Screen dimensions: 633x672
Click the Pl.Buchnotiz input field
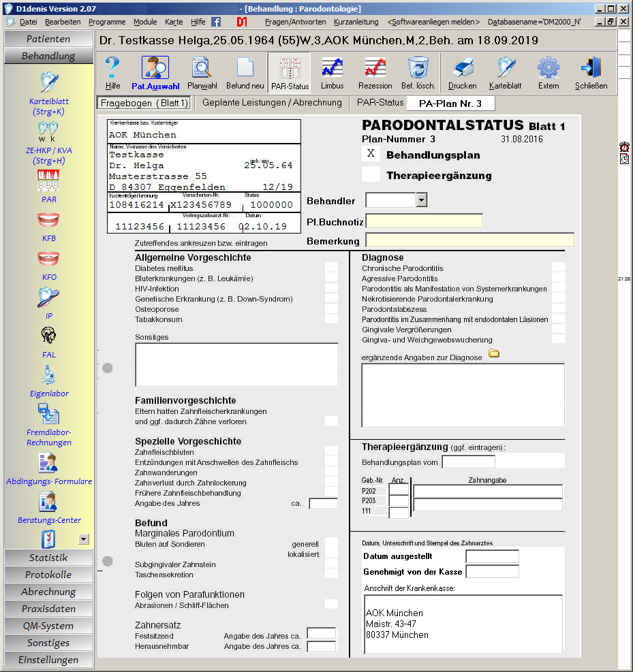click(424, 221)
